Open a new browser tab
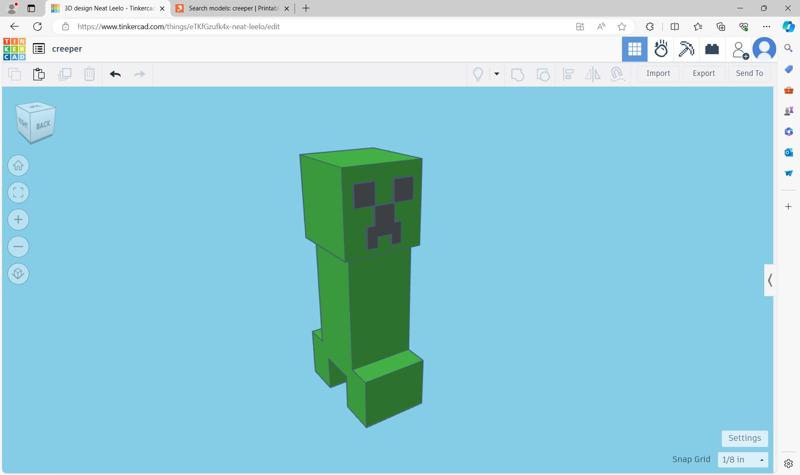The width and height of the screenshot is (800, 475). (306, 8)
